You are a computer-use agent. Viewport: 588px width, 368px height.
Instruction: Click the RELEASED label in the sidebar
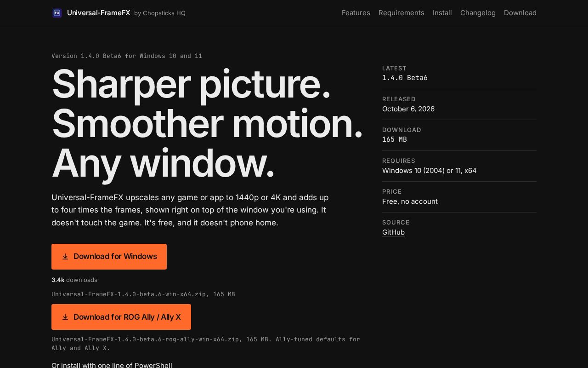(x=399, y=99)
